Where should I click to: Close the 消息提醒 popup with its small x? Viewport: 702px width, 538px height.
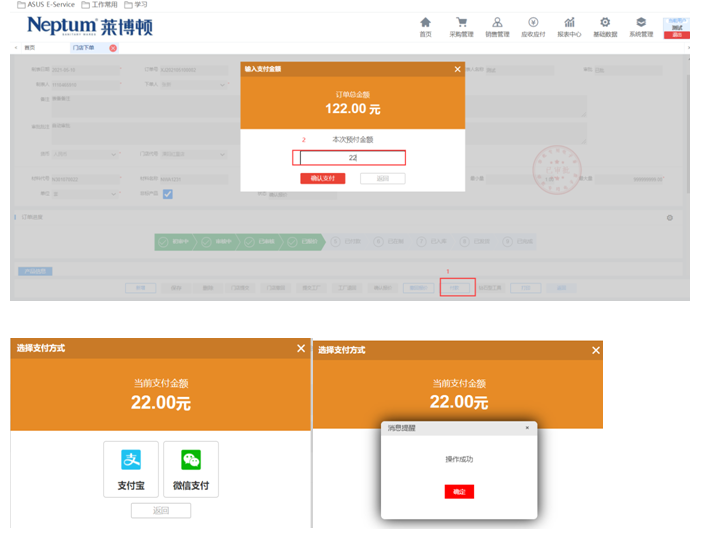point(527,428)
